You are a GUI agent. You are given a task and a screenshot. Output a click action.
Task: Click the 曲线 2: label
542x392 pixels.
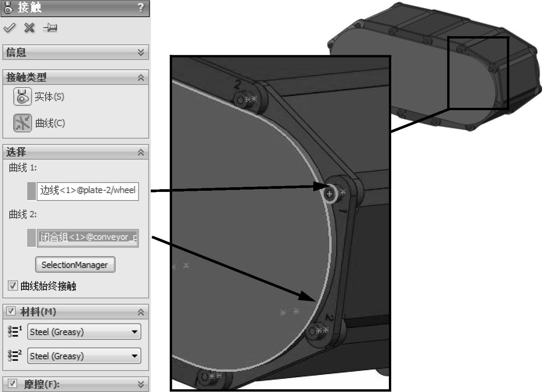click(x=23, y=214)
